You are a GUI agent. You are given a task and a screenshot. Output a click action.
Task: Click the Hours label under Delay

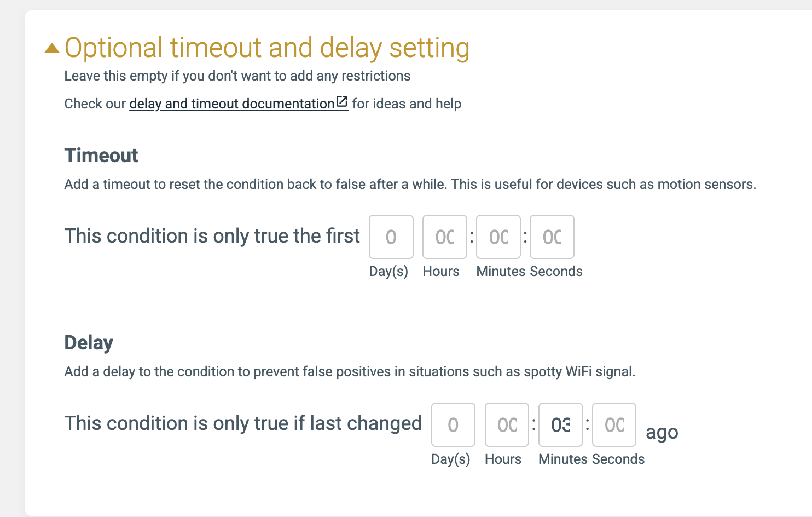(x=503, y=459)
